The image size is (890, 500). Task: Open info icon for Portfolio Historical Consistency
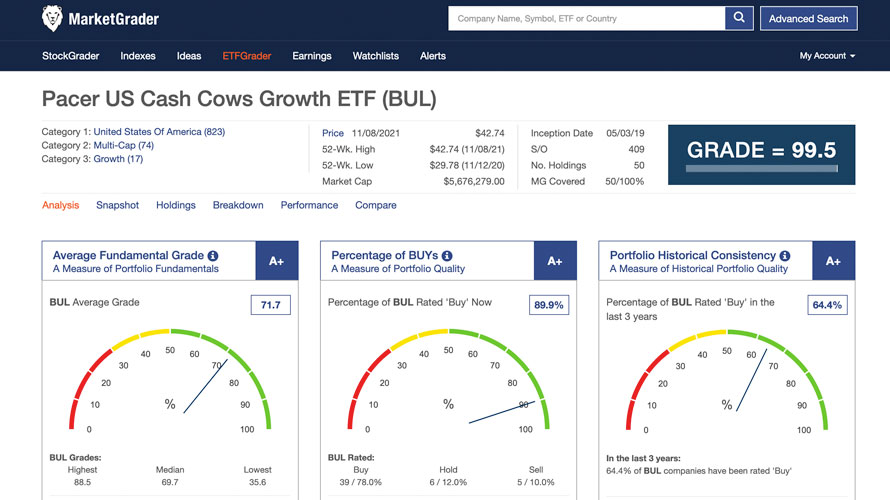click(x=785, y=256)
